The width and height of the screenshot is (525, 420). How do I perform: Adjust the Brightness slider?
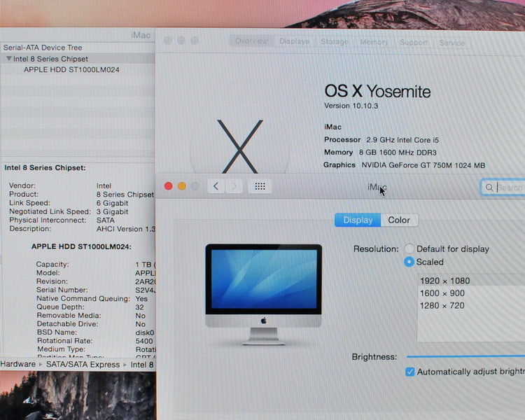[465, 356]
